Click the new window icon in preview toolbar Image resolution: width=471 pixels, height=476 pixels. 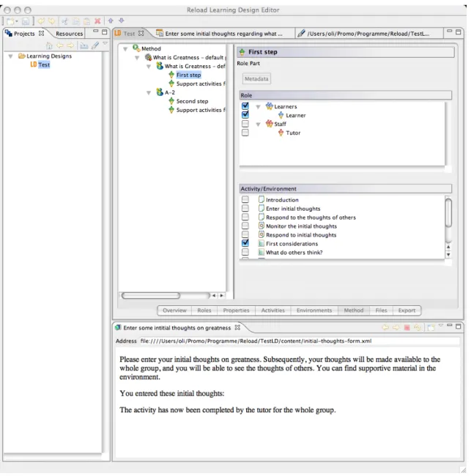coord(431,327)
